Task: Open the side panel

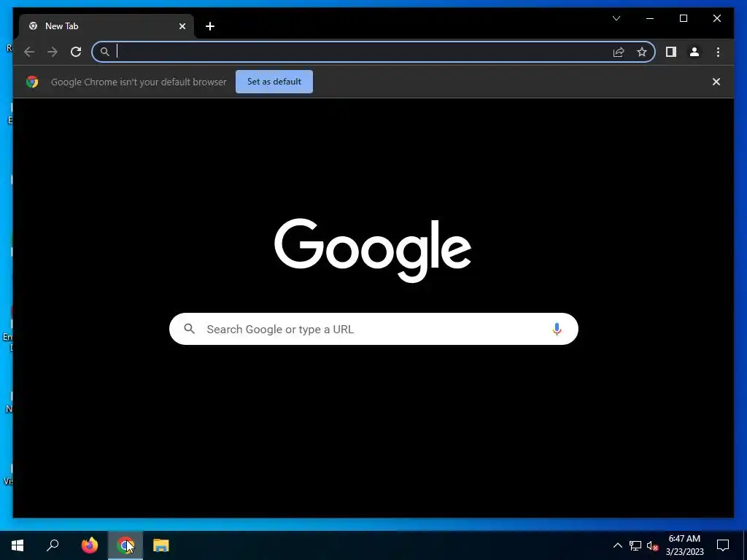Action: click(671, 52)
